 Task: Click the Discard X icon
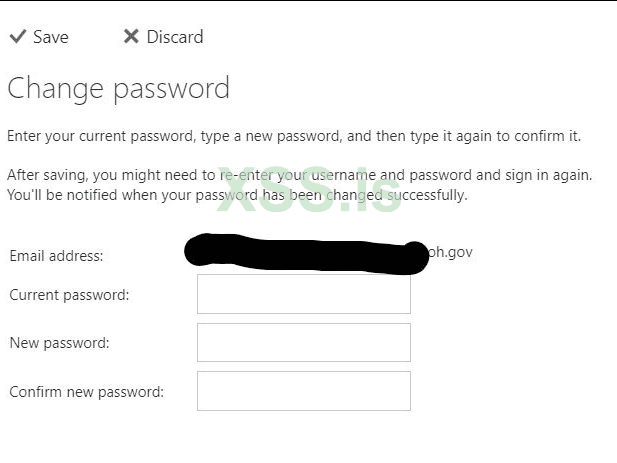[x=131, y=37]
